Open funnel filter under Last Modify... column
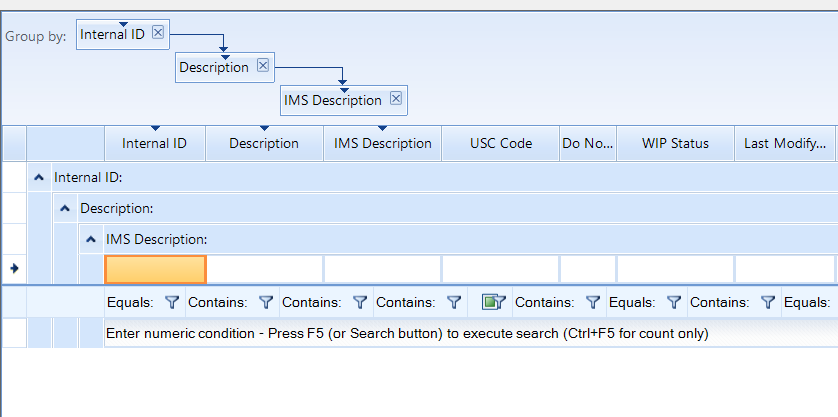Viewport: 838px width, 417px height. click(674, 301)
